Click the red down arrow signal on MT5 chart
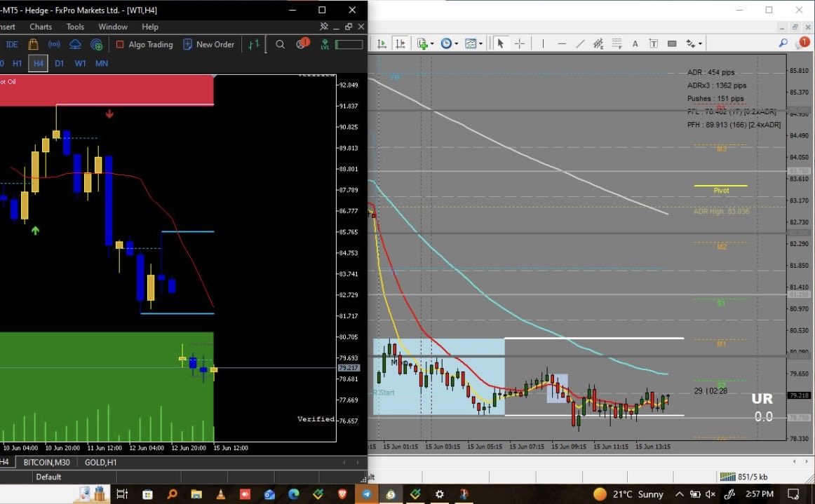Image resolution: width=815 pixels, height=504 pixels. (109, 114)
